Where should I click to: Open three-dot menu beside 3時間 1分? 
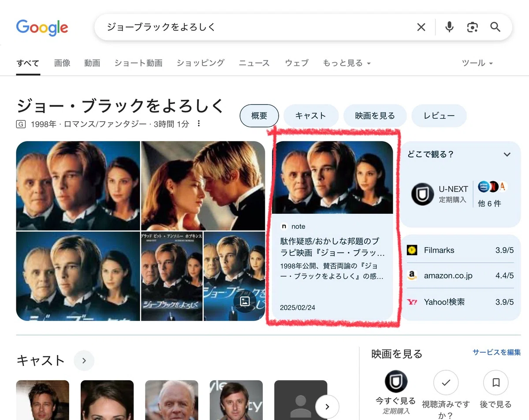(199, 124)
